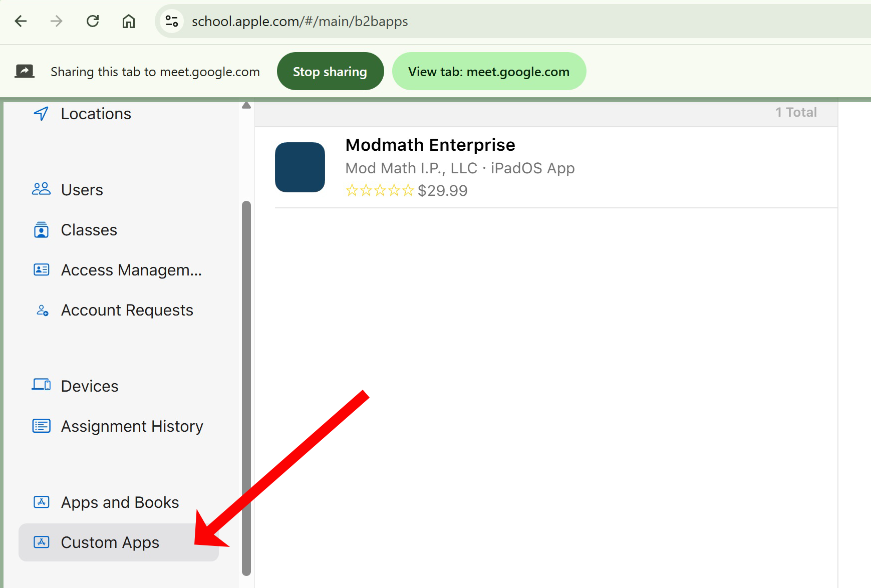Open Apps and Books section

coord(120,502)
